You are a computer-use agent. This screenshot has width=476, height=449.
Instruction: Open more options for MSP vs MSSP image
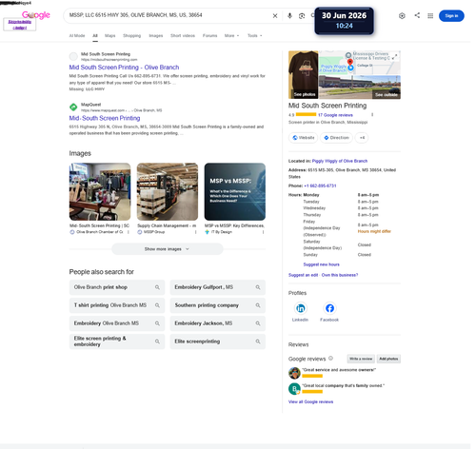coord(263,232)
